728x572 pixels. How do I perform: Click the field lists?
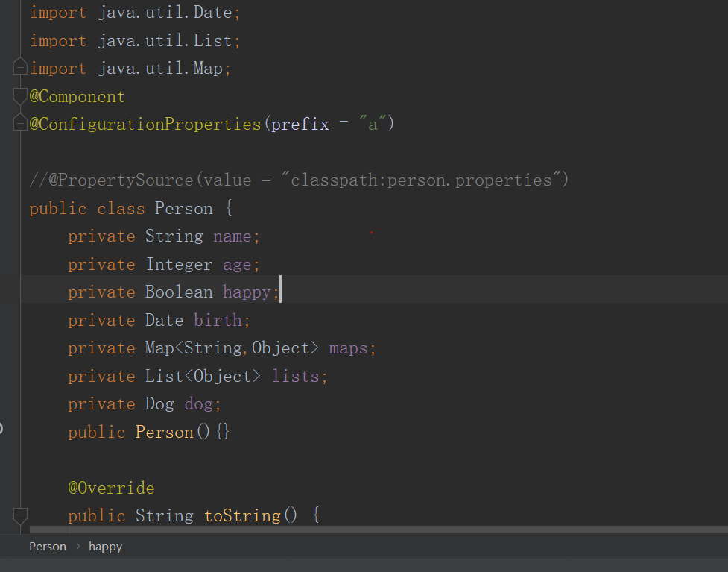(x=295, y=376)
